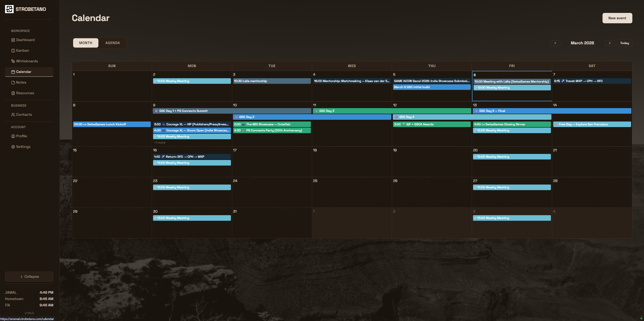
Task: Go to previous month with left chevron
Action: pos(555,43)
